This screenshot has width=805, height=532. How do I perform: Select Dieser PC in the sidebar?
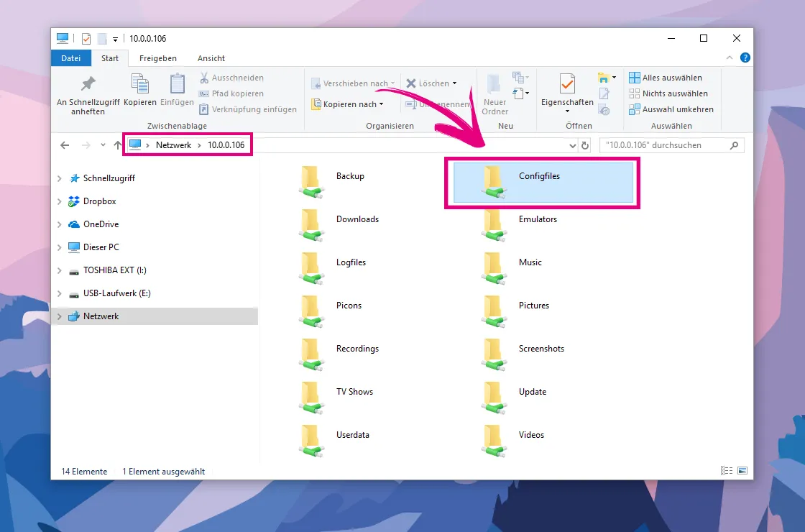101,247
